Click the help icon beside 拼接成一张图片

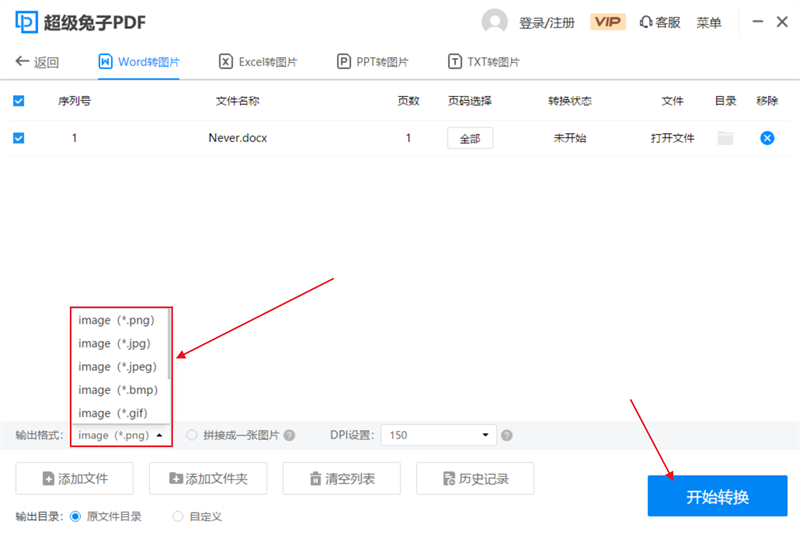pos(289,436)
